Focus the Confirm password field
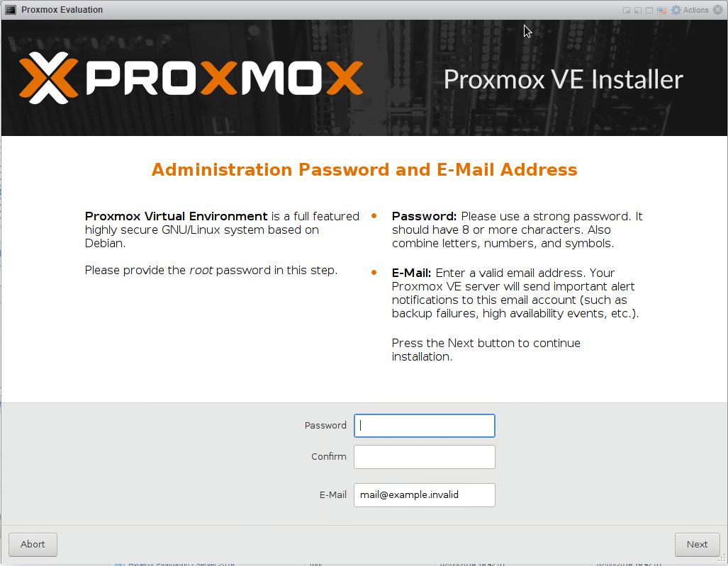The height and width of the screenshot is (566, 728). coord(425,457)
